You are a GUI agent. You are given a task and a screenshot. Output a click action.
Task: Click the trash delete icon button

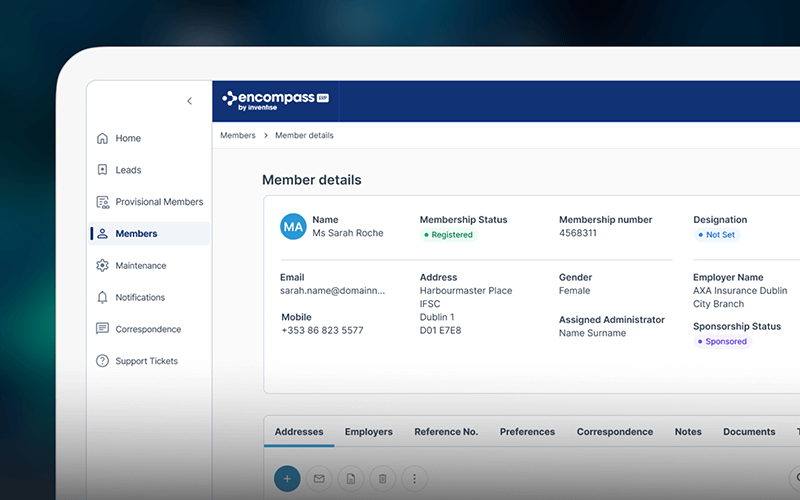[382, 479]
